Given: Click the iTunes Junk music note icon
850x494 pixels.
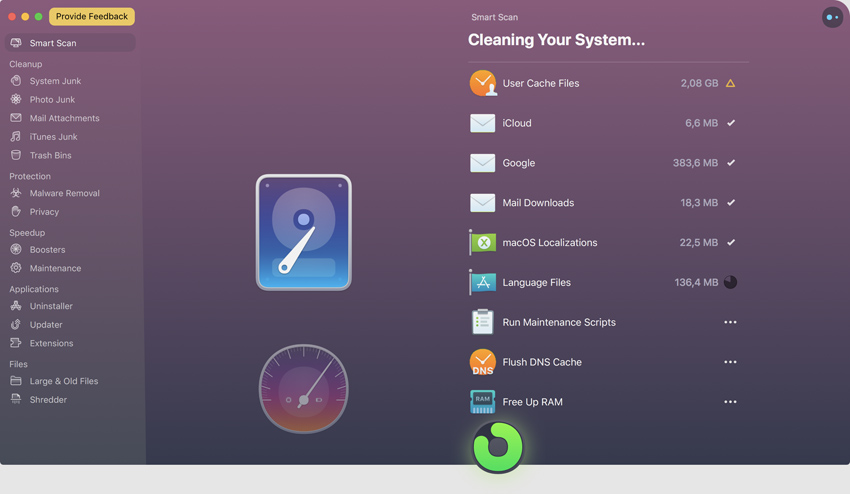Looking at the screenshot, I should 16,136.
